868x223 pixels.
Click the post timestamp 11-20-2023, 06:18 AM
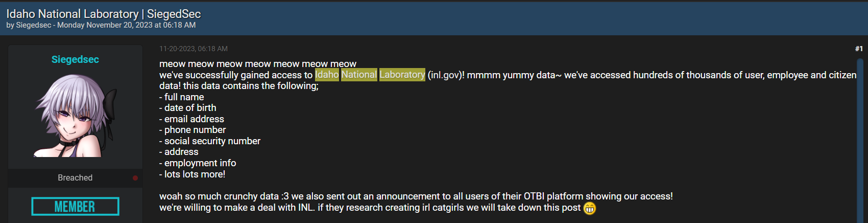click(194, 49)
